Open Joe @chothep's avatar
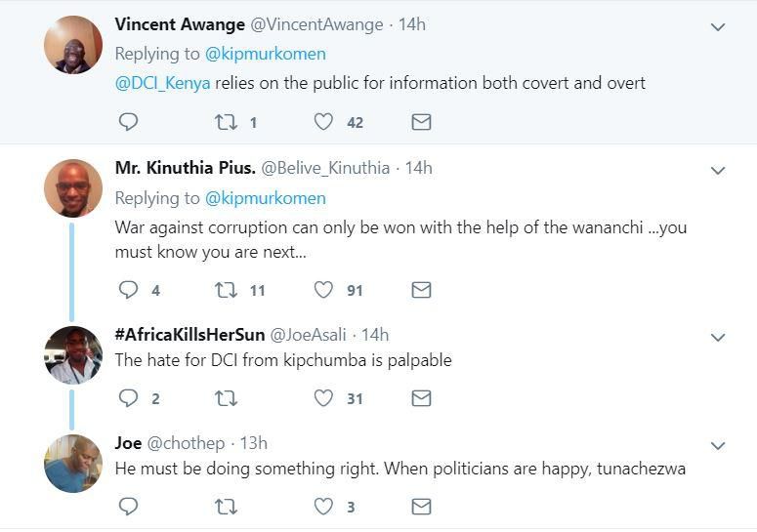 (x=73, y=464)
